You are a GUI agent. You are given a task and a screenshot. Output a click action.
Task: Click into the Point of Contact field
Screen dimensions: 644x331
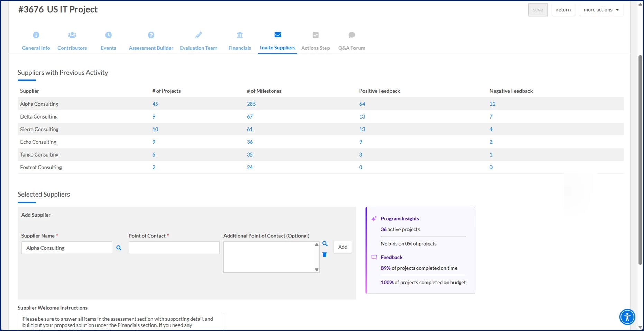[174, 248]
